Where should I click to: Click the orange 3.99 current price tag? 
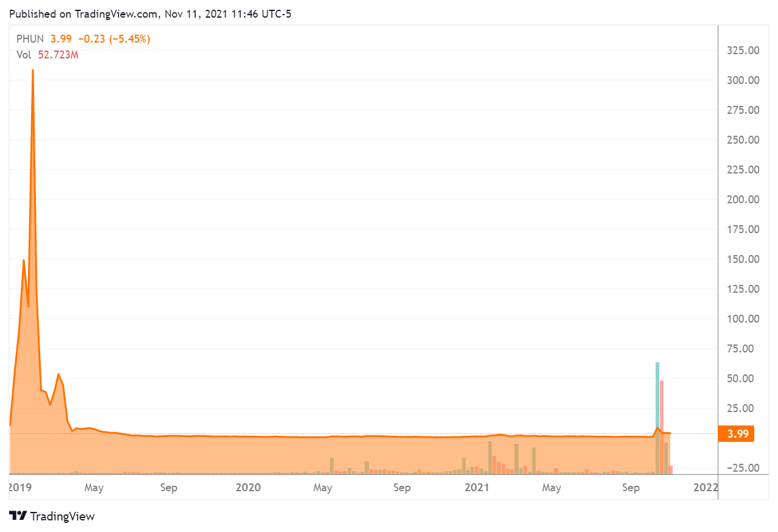tap(737, 433)
